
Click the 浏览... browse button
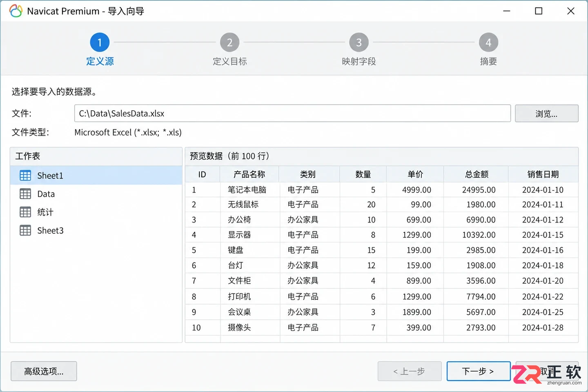[x=546, y=114]
